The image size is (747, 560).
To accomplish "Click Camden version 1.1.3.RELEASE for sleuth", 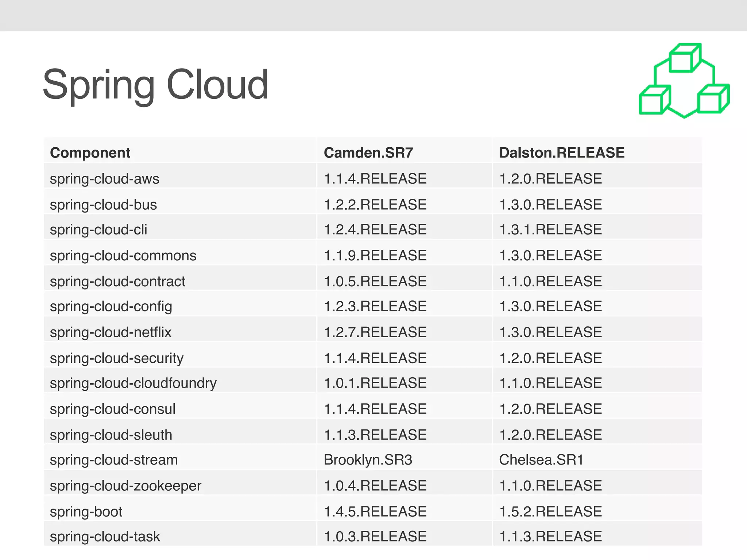I will tap(375, 435).
